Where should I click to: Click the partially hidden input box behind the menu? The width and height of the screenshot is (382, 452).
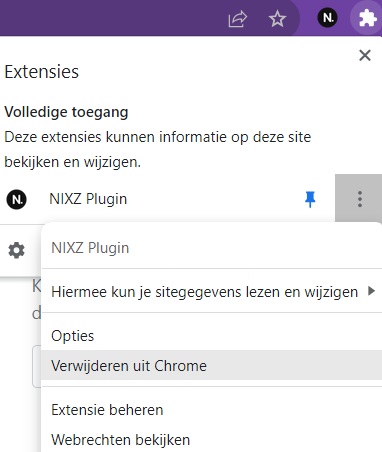pos(37,367)
